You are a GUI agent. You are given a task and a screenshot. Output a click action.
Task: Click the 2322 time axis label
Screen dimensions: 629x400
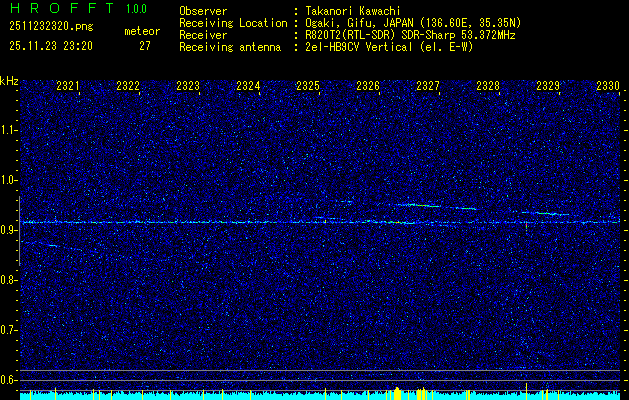[128, 86]
